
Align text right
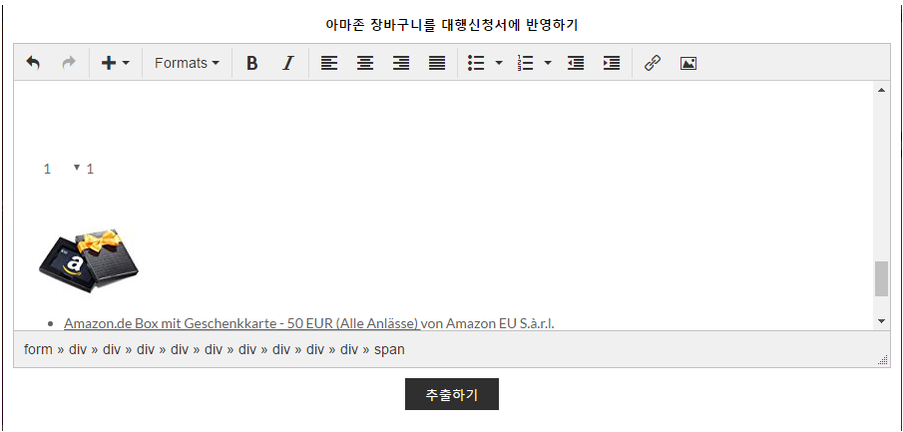(401, 63)
